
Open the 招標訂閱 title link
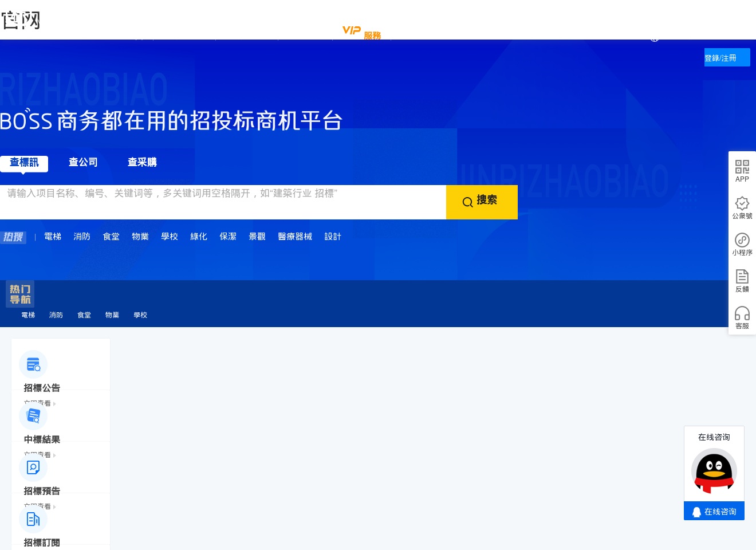(42, 543)
